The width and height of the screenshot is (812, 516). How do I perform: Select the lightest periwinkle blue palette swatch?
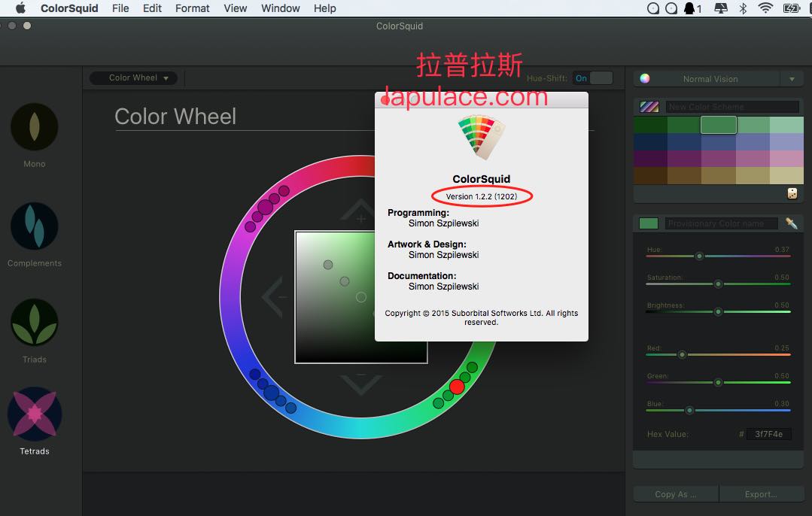[x=786, y=142]
